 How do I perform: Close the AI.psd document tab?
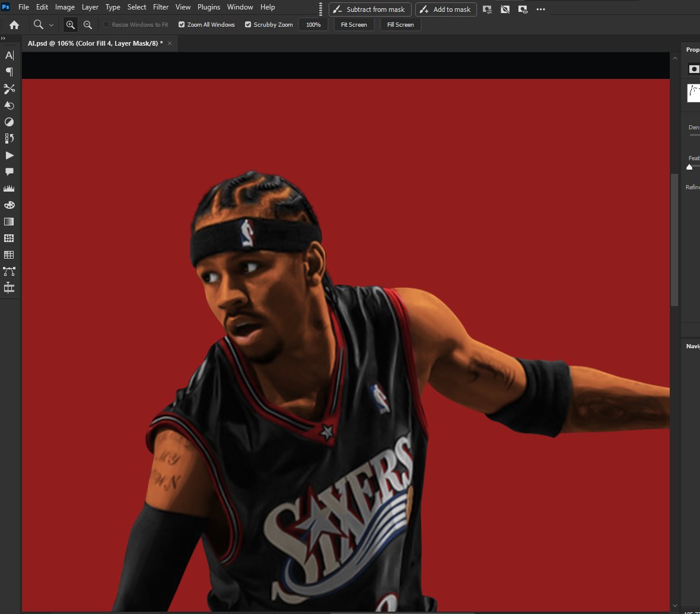[170, 43]
